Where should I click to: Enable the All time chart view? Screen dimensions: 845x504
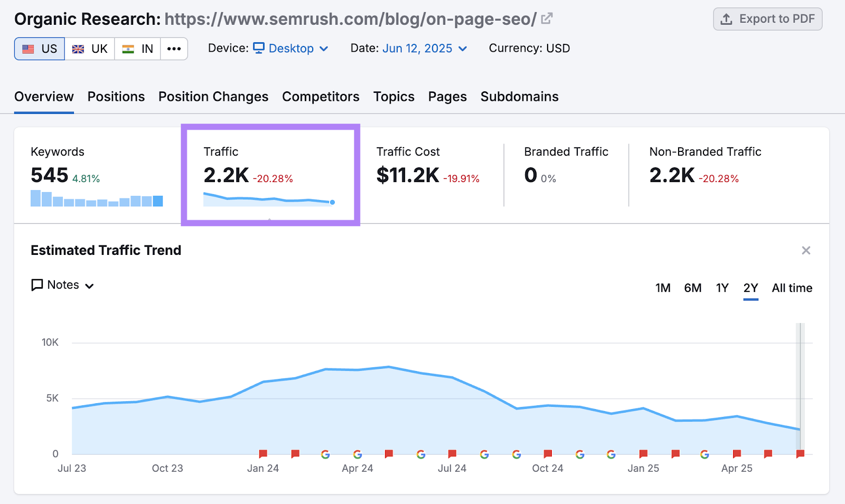(x=792, y=288)
